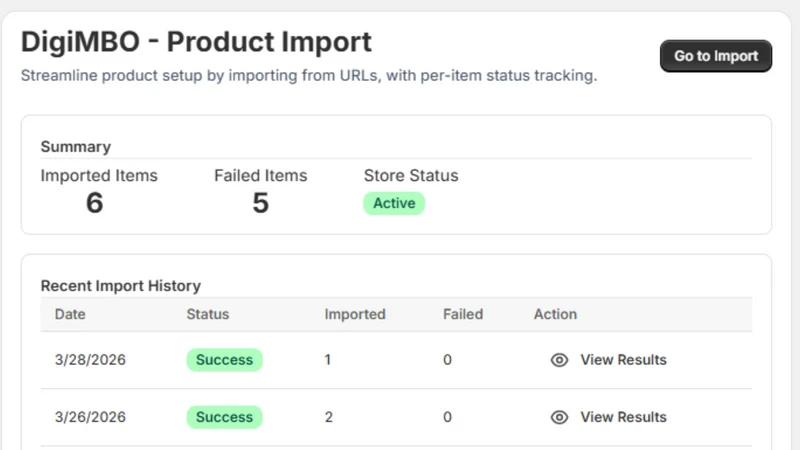Click failed value 0 in 3/26/2026 row
Image resolution: width=800 pixels, height=450 pixels.
(x=447, y=417)
